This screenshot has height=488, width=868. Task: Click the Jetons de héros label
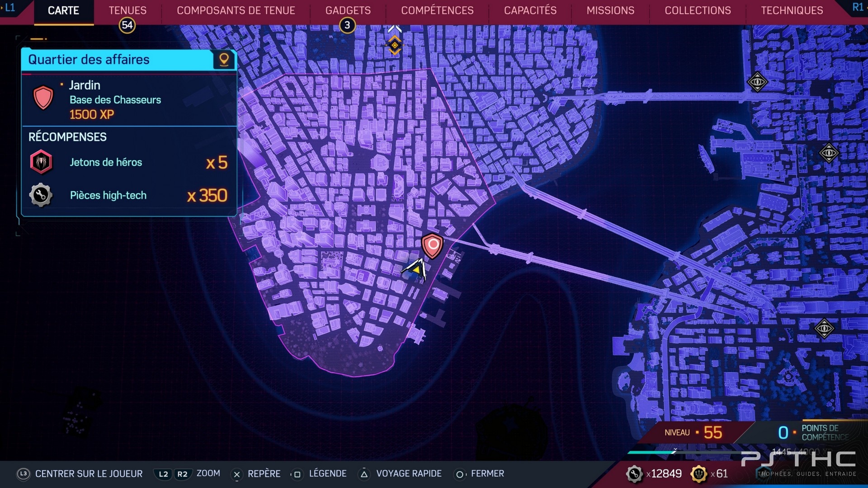coord(106,162)
